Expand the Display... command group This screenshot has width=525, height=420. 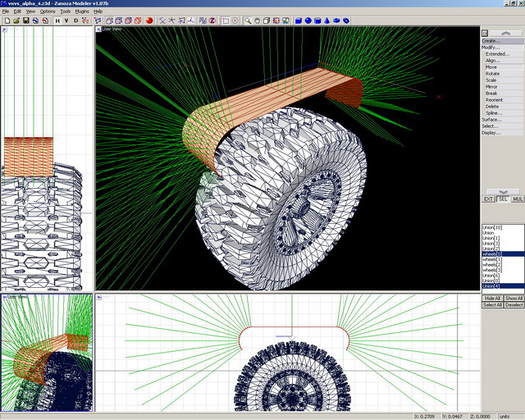[x=491, y=133]
